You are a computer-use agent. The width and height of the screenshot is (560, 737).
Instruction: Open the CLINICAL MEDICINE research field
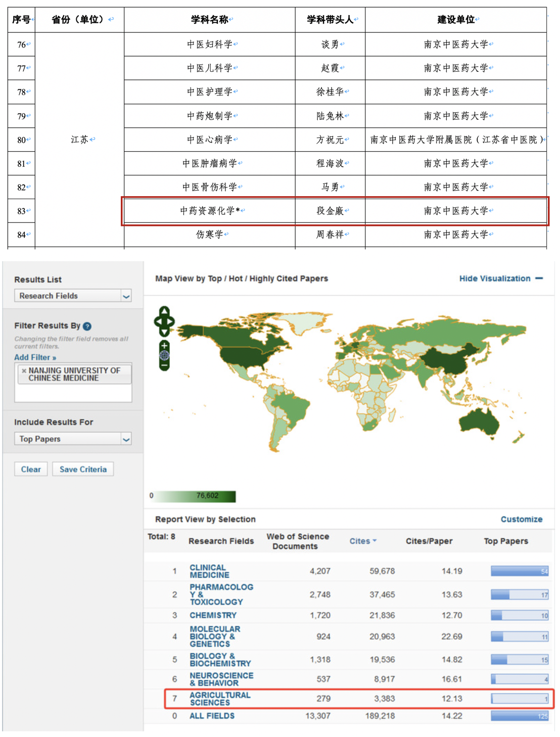tap(209, 571)
